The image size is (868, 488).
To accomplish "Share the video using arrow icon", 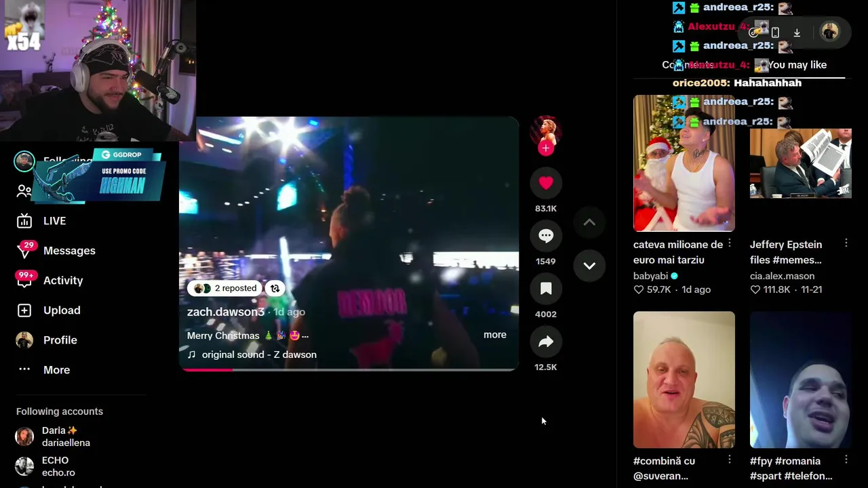I will coord(546,342).
